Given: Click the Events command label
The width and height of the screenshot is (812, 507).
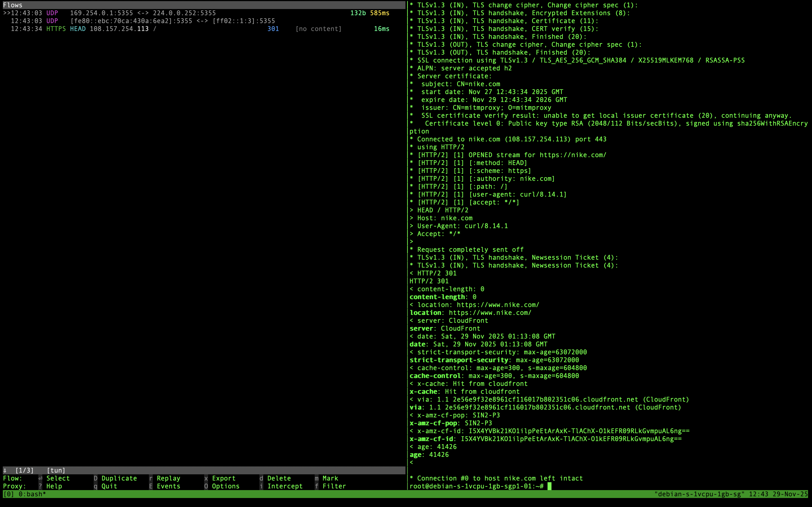Looking at the screenshot, I should (168, 486).
